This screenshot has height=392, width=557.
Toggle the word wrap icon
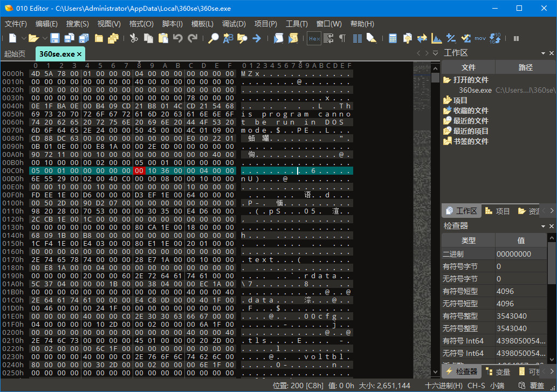click(328, 38)
